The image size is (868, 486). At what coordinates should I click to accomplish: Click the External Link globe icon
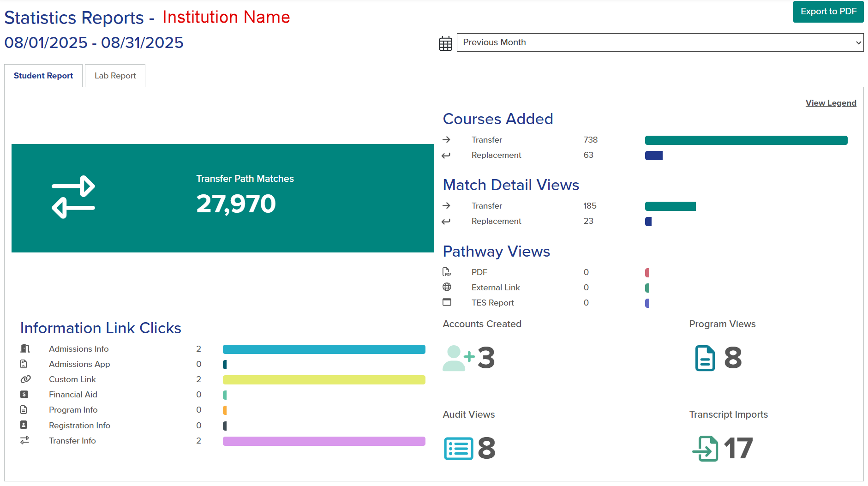447,287
